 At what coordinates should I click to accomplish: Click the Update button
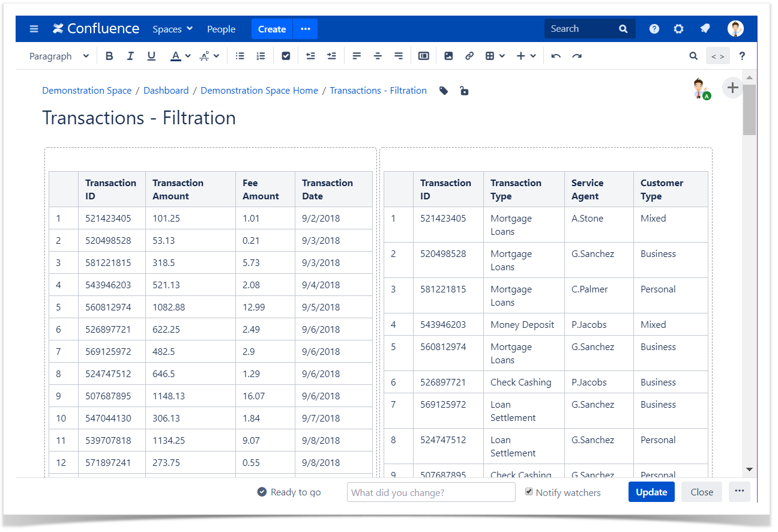coord(651,492)
